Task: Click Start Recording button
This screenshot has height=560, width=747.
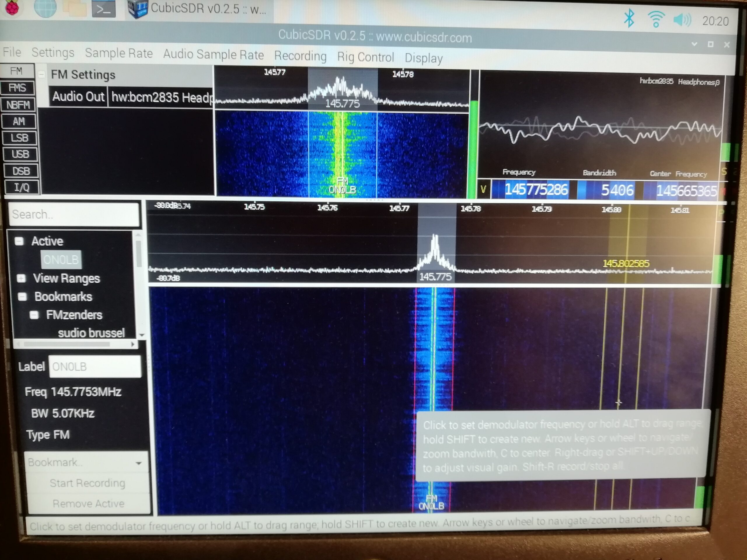Action: click(x=88, y=483)
